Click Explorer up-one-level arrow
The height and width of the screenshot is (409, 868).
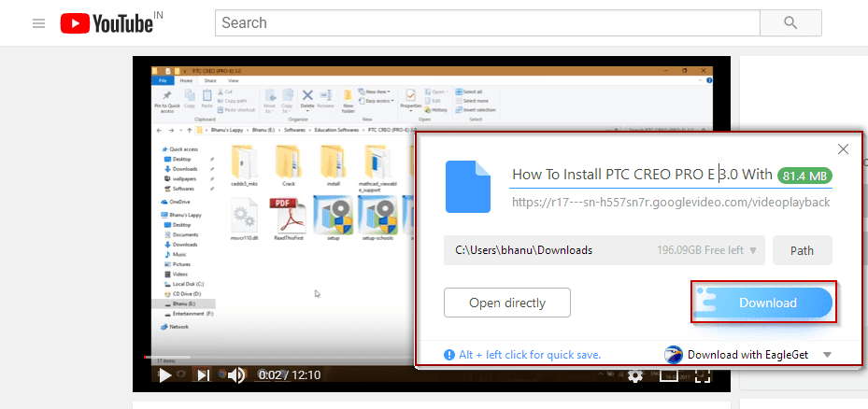pyautogui.click(x=190, y=131)
